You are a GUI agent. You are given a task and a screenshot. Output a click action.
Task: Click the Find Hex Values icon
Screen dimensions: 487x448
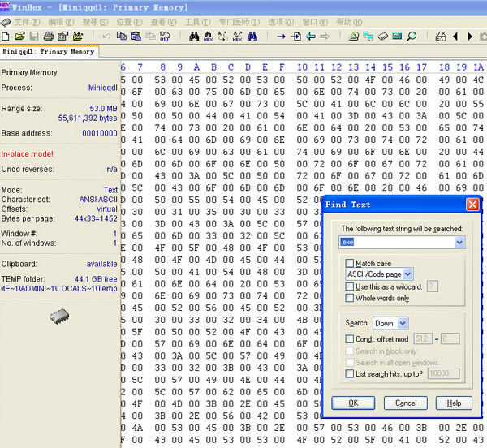coord(209,37)
